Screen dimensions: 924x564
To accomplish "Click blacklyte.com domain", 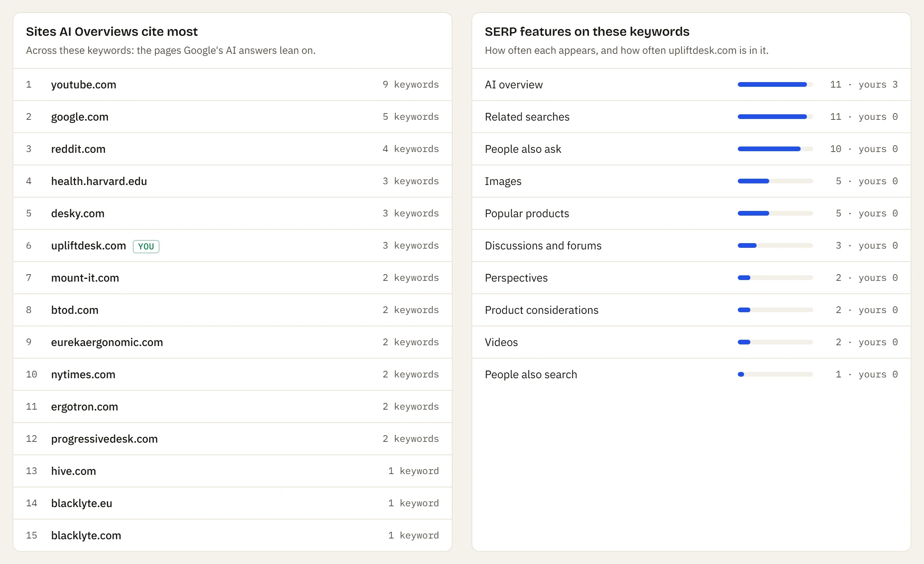I will click(86, 535).
